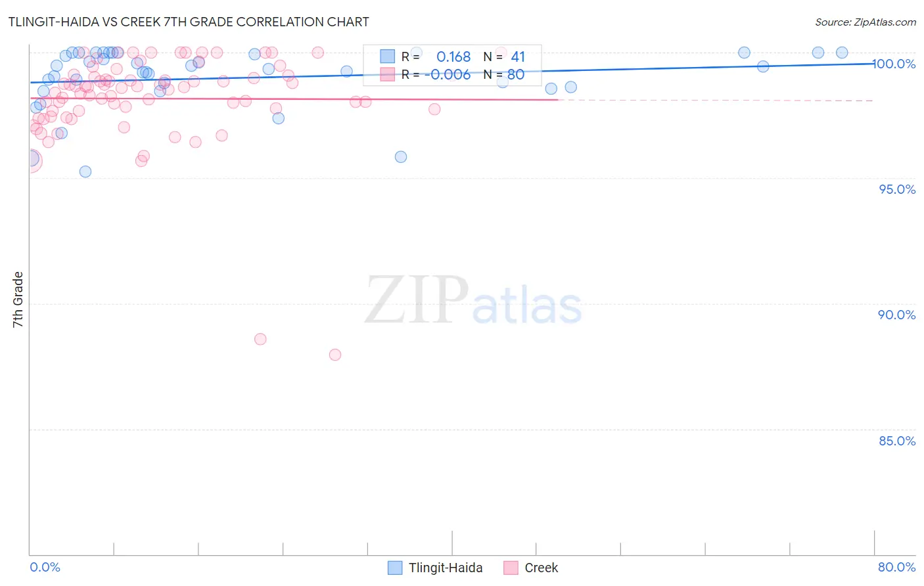
Task: Click the N = 80 statistic
Action: [x=504, y=75]
